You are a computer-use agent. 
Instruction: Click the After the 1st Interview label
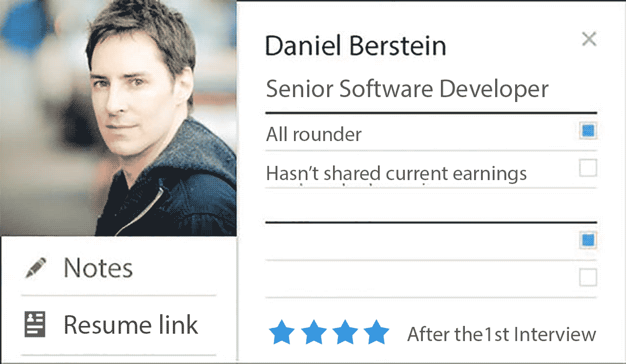click(501, 335)
